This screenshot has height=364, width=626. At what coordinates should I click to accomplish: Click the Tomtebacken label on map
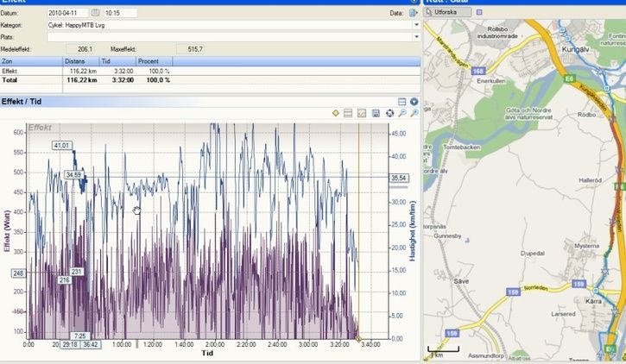tap(462, 147)
